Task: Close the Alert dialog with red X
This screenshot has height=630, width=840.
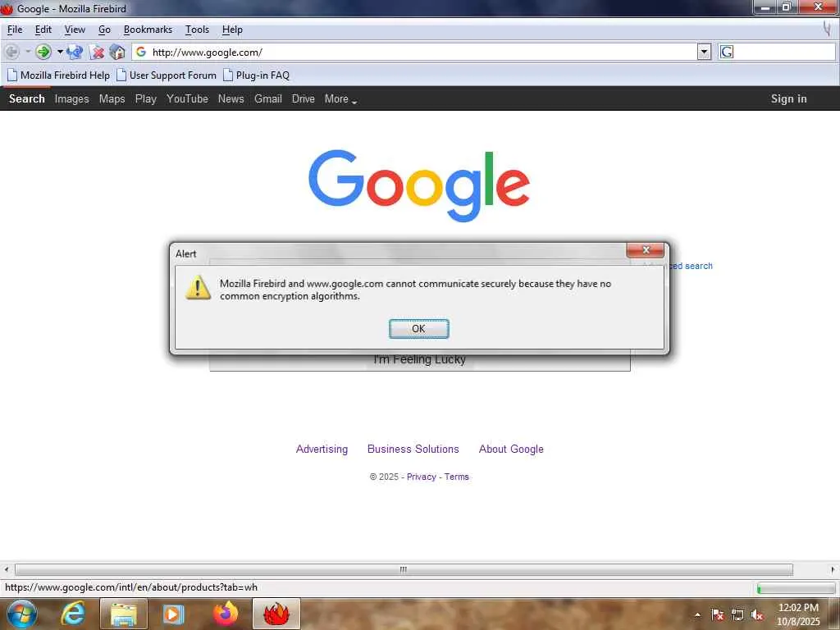Action: (x=646, y=250)
